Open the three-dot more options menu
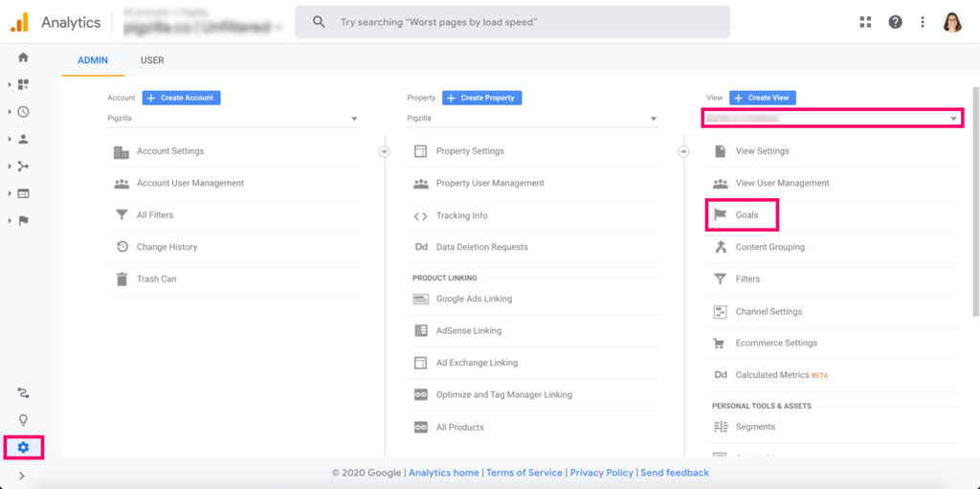This screenshot has width=980, height=489. pos(923,23)
